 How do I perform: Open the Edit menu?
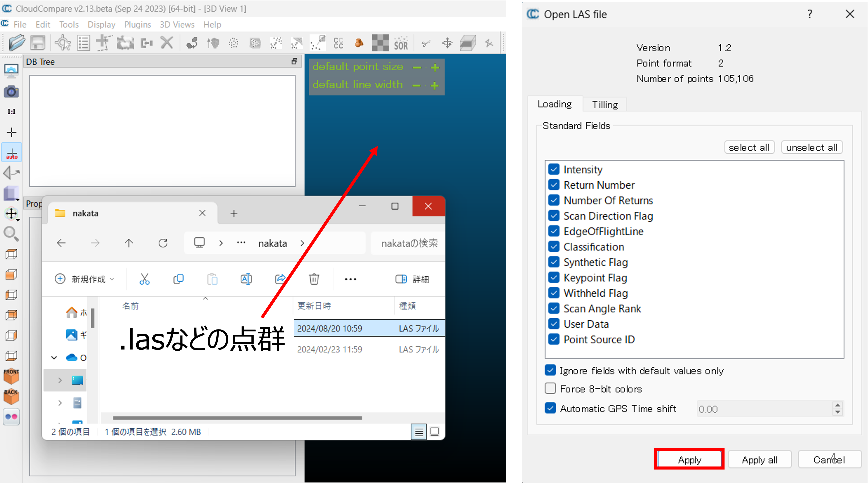pyautogui.click(x=43, y=25)
